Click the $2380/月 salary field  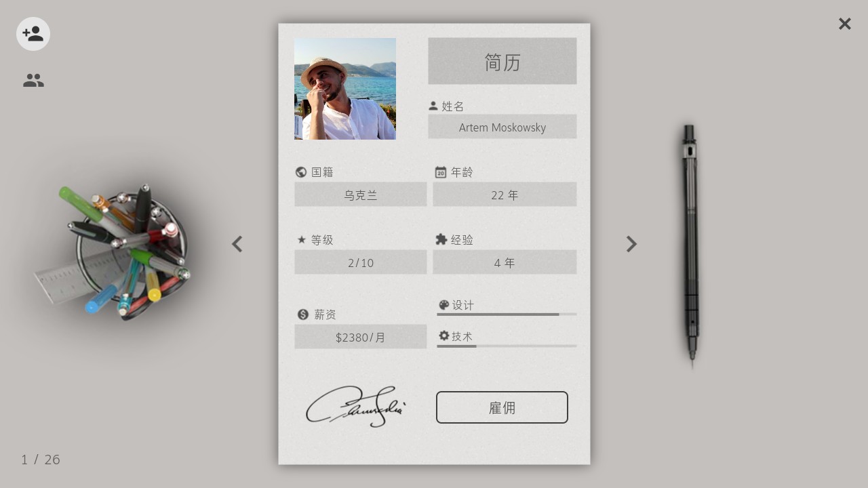(x=361, y=337)
